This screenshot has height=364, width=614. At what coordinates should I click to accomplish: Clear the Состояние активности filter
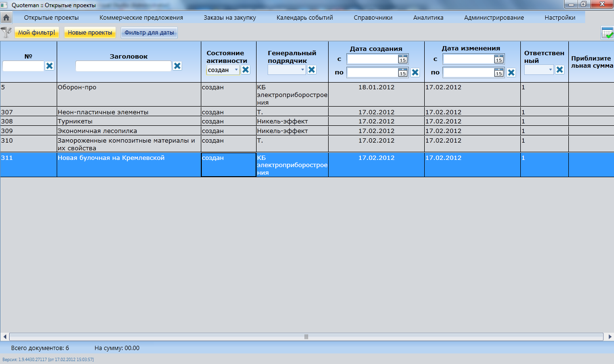tap(246, 70)
